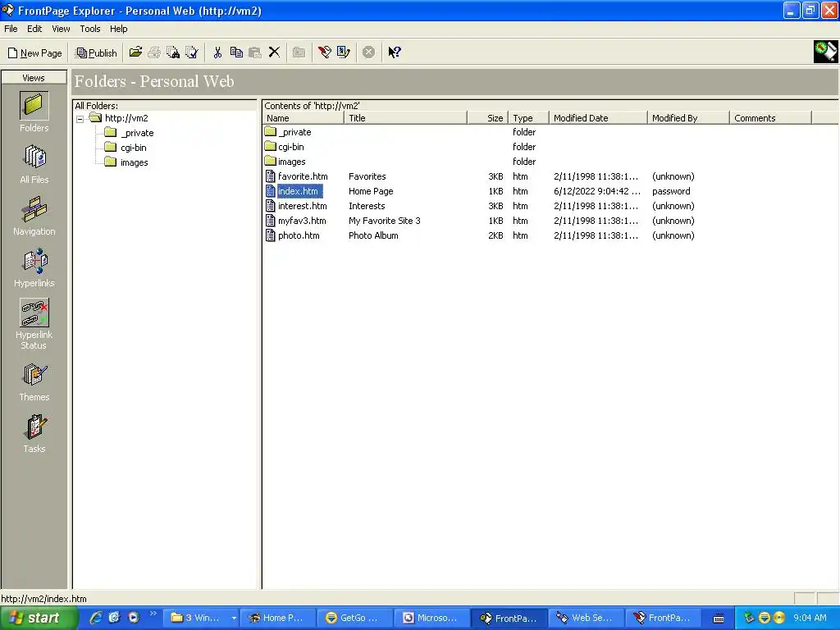The width and height of the screenshot is (840, 630).
Task: Click the Paste clipboard icon
Action: coord(255,52)
